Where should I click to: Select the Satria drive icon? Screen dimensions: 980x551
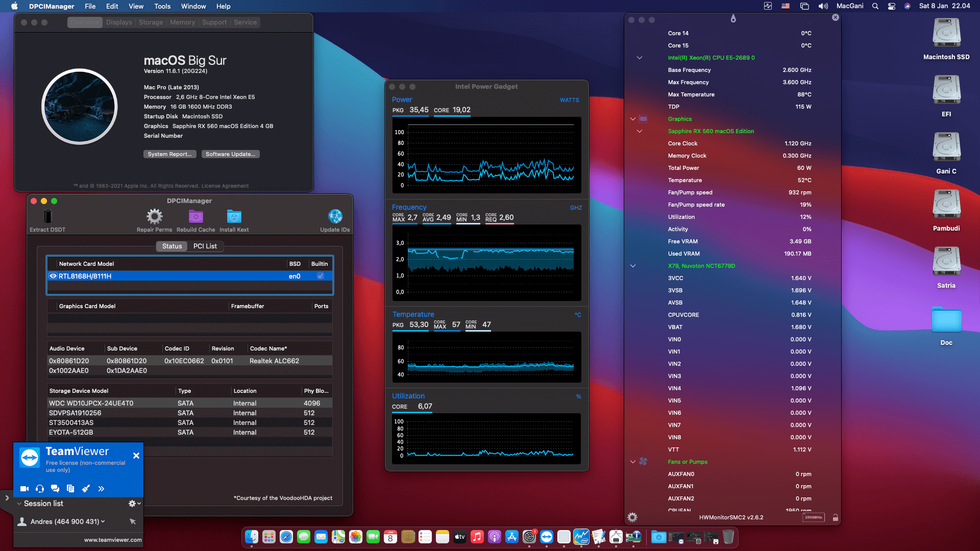946,261
